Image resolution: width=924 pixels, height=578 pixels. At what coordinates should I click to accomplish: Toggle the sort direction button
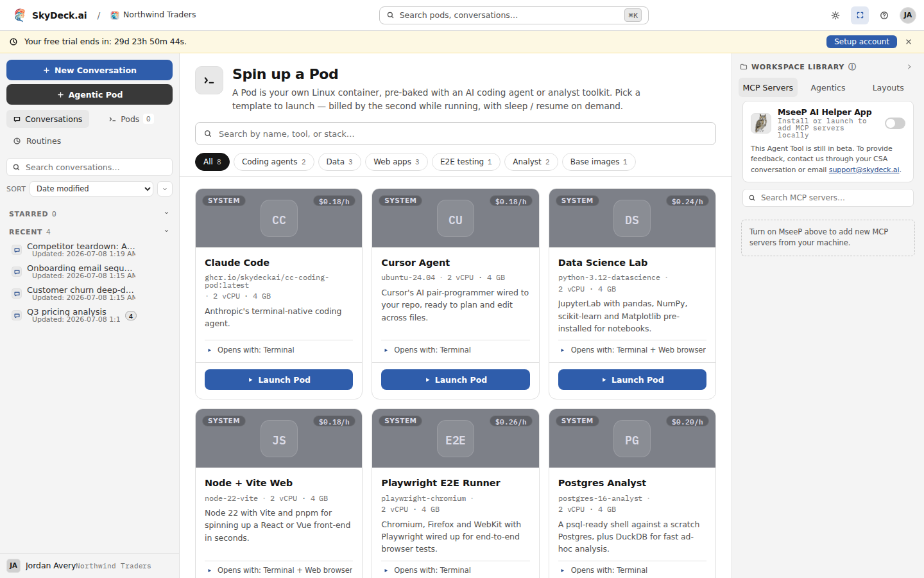[165, 189]
